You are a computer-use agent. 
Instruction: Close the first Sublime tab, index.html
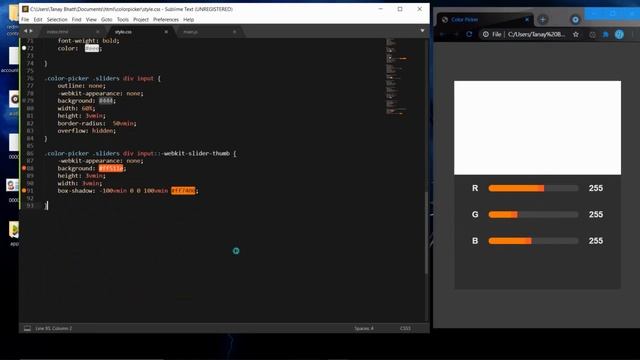click(x=98, y=32)
